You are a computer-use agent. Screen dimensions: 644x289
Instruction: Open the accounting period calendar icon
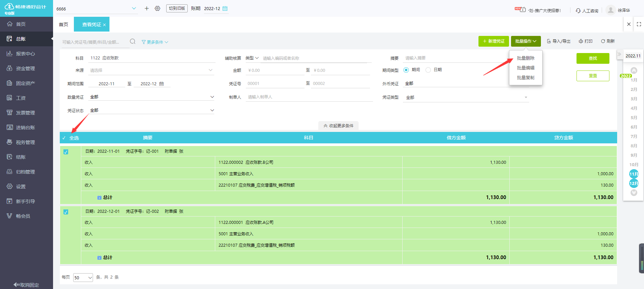tap(225, 8)
